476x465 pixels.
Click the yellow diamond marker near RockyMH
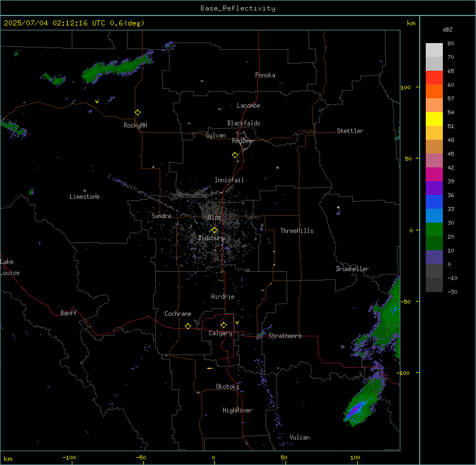[138, 113]
